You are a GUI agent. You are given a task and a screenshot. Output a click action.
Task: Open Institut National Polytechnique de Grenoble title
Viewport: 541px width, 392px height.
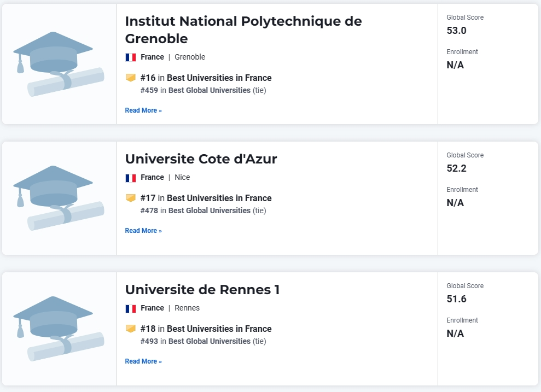(x=243, y=30)
